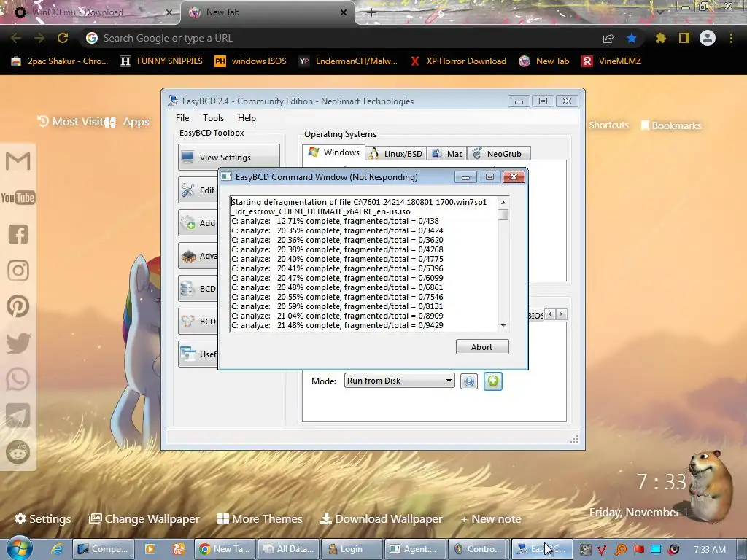Image resolution: width=747 pixels, height=560 pixels.
Task: Click More Themes link
Action: 260,518
